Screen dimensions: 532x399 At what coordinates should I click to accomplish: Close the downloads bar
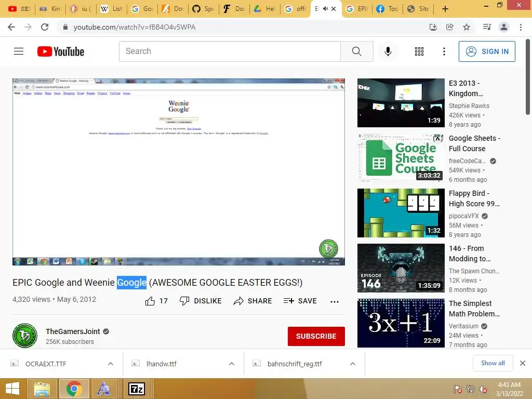tap(523, 363)
